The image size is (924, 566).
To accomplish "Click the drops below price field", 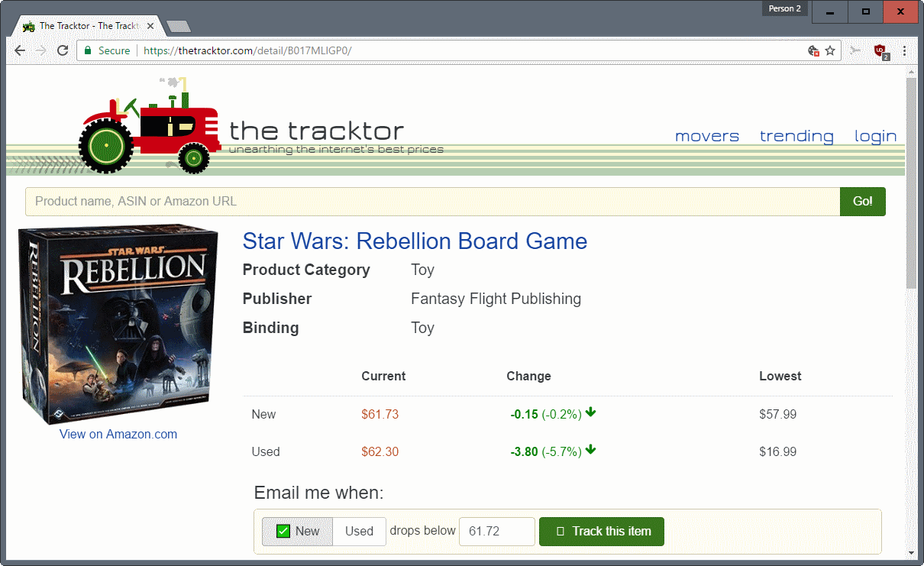I will point(496,532).
